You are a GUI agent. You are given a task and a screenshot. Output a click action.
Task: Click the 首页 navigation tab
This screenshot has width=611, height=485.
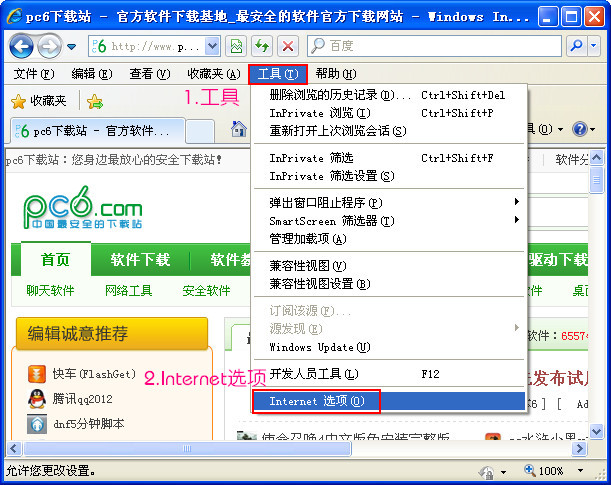55,259
